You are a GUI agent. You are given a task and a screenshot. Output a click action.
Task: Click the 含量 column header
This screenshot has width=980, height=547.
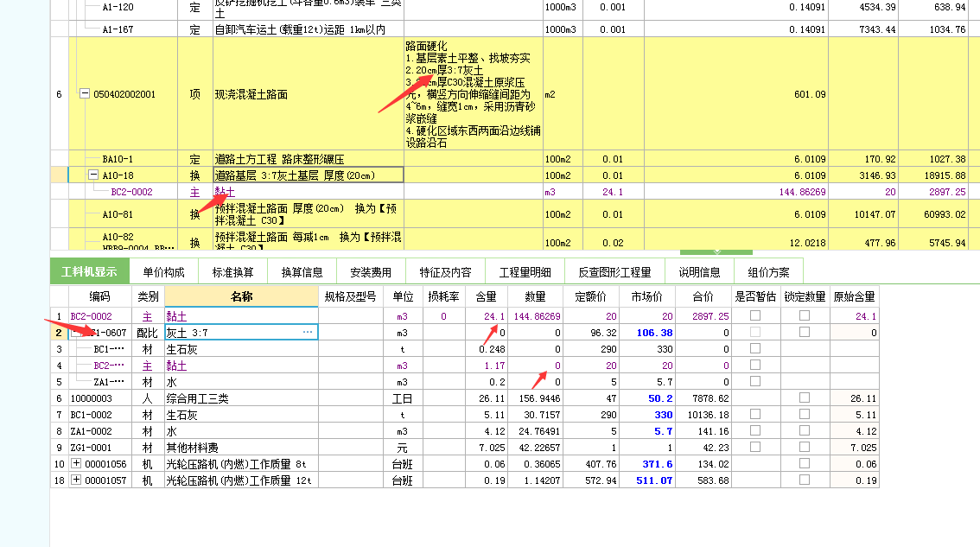pyautogui.click(x=487, y=296)
